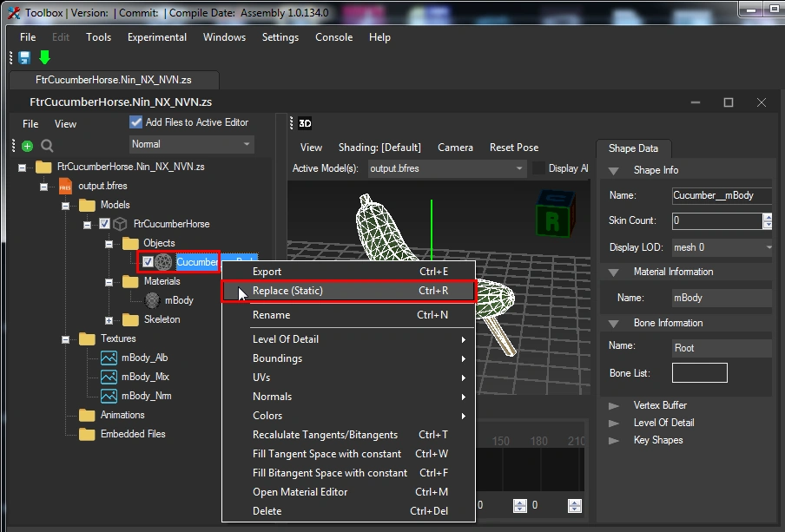
Task: Collapse the Textures tree node
Action: click(66, 340)
